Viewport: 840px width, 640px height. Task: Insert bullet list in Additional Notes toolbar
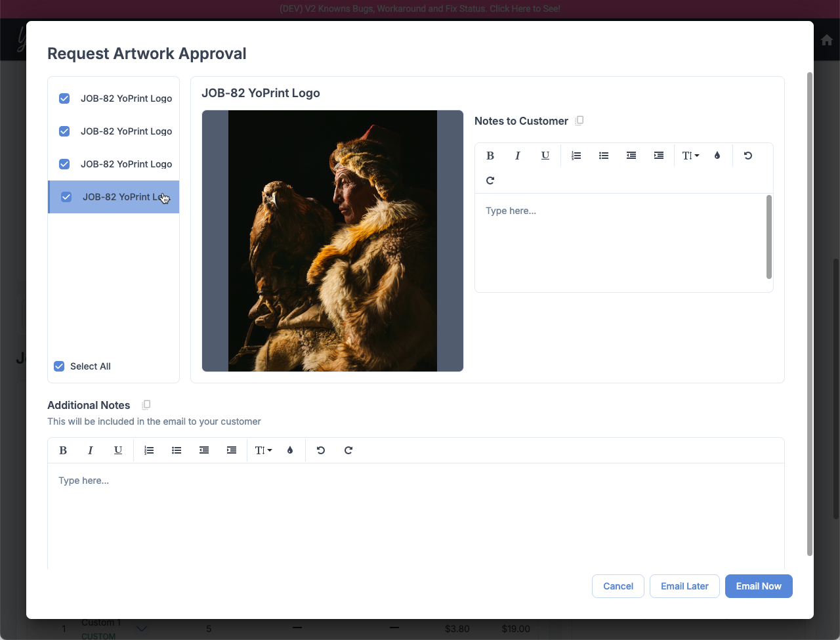(177, 450)
